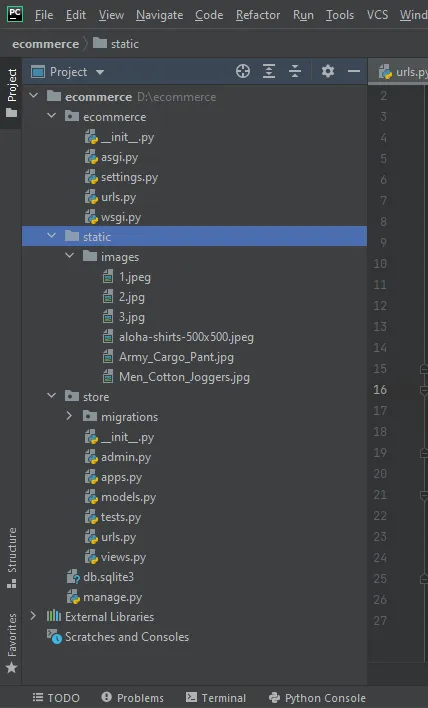Click the migrations package folder icon

90,416
